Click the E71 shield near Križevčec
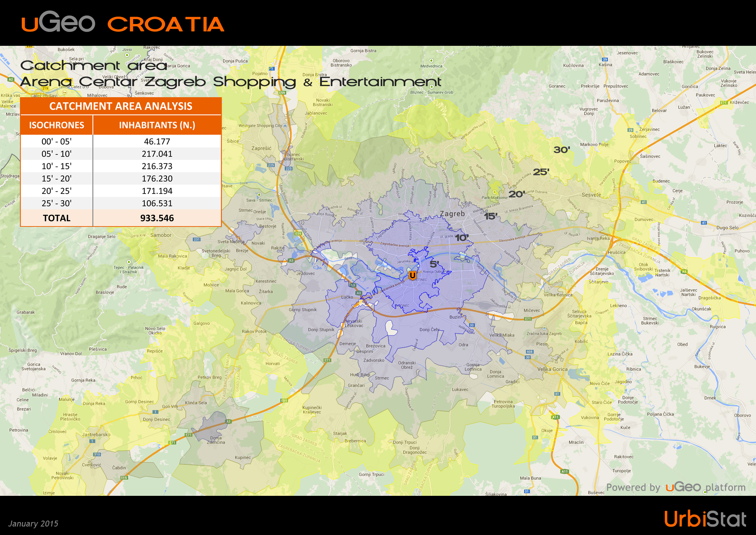This screenshot has width=756, height=535. [724, 103]
